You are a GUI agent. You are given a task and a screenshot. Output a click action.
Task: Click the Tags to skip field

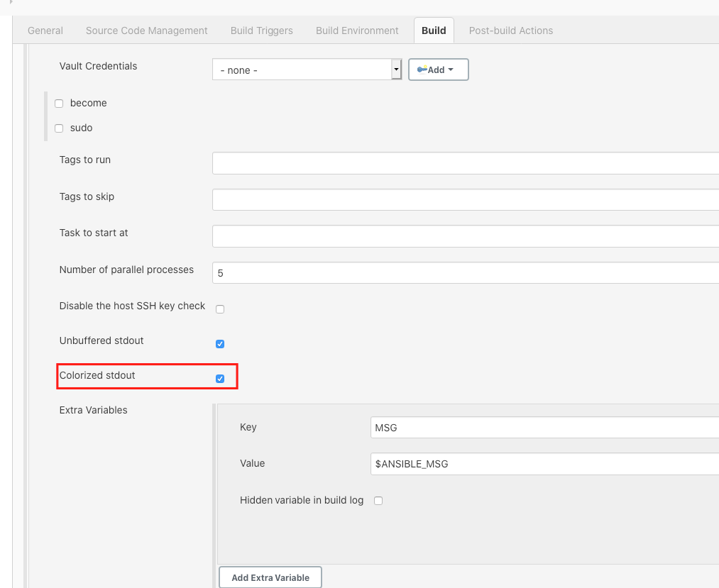(x=466, y=200)
